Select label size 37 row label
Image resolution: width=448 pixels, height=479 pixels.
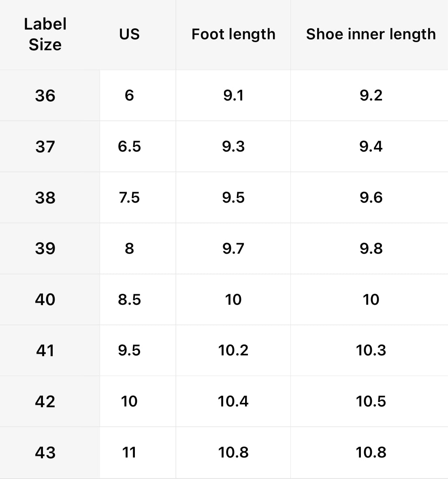point(45,147)
